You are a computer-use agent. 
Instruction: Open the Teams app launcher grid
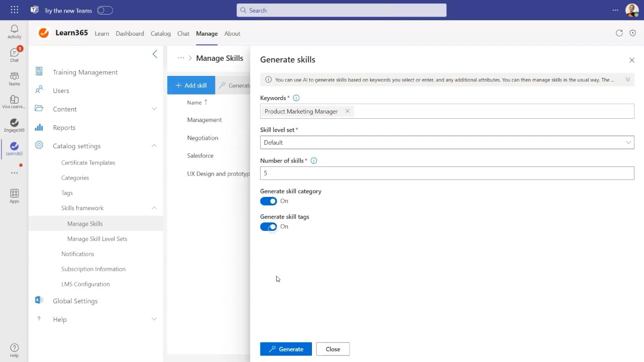(14, 10)
